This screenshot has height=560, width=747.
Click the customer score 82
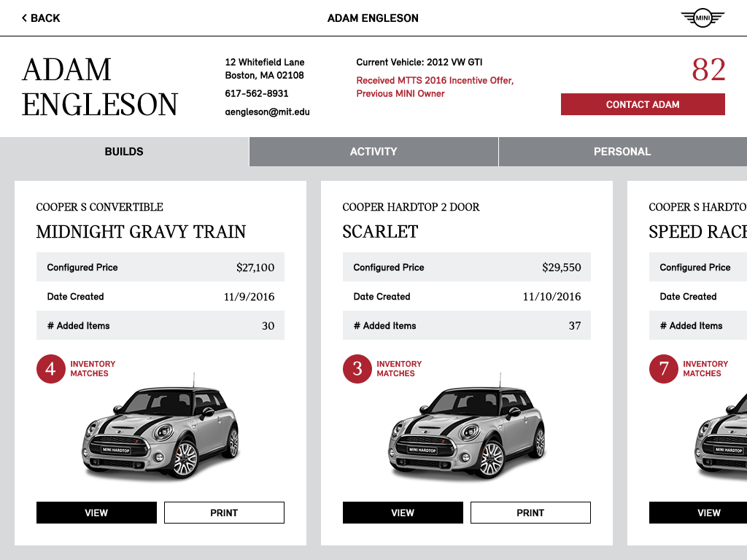coord(708,70)
